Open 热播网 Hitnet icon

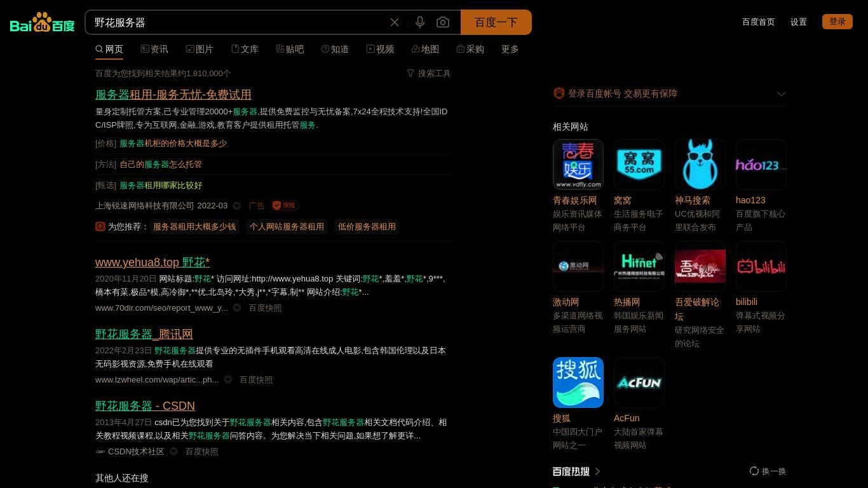(639, 266)
